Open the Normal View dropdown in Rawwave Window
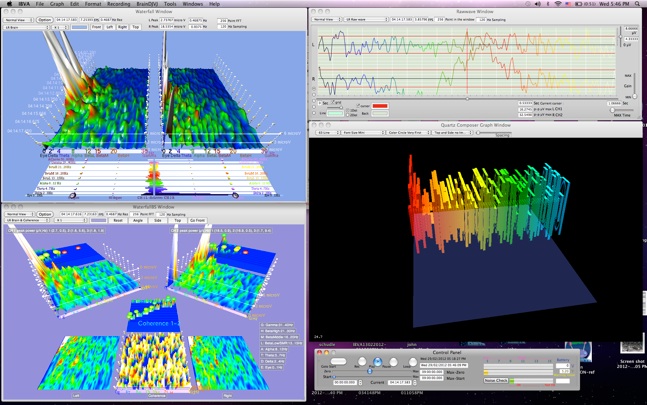 click(x=327, y=19)
